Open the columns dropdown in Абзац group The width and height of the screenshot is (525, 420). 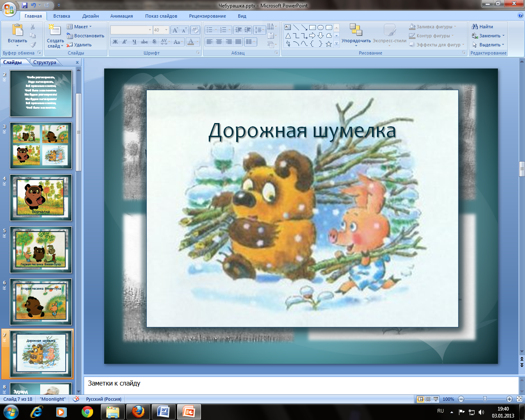[x=250, y=42]
